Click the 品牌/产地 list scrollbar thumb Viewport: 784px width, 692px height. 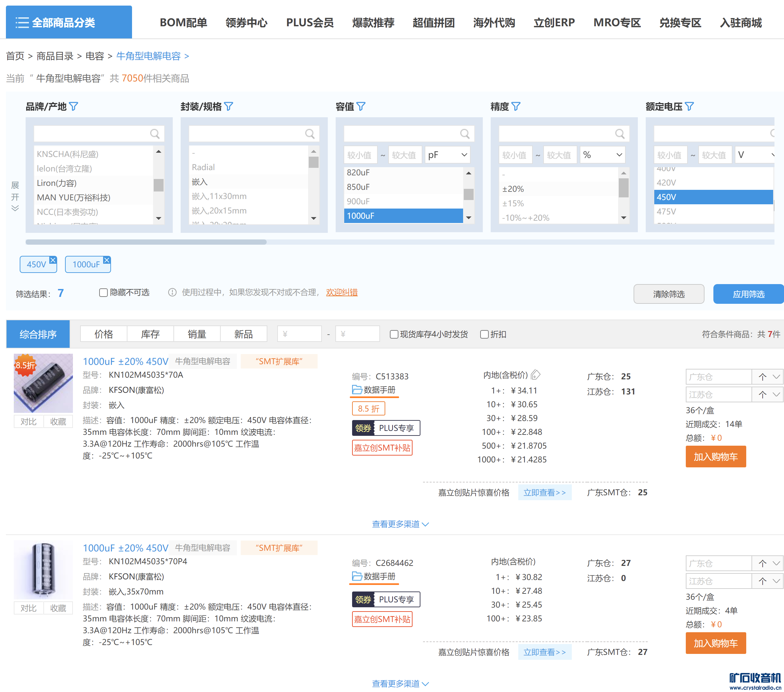[x=158, y=185]
